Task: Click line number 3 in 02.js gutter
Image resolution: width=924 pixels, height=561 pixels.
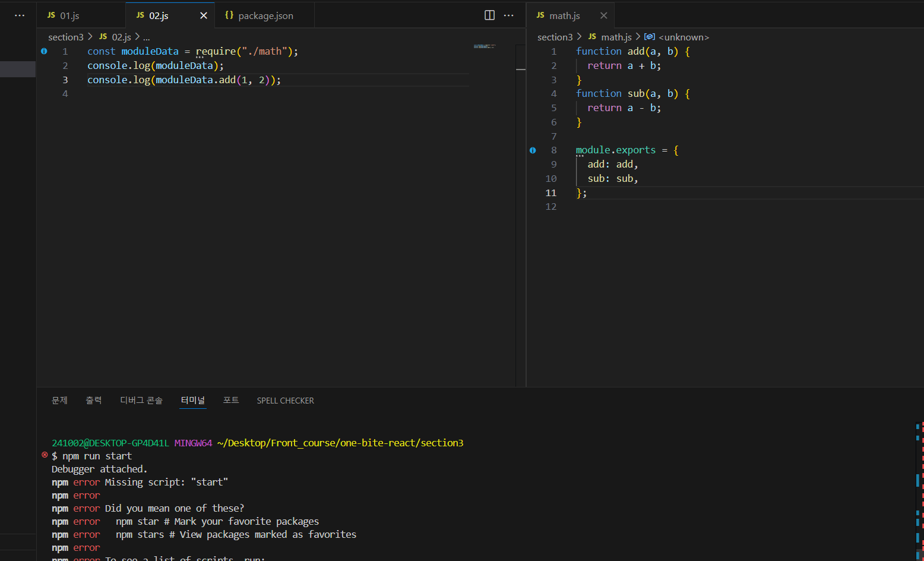Action: [x=65, y=80]
